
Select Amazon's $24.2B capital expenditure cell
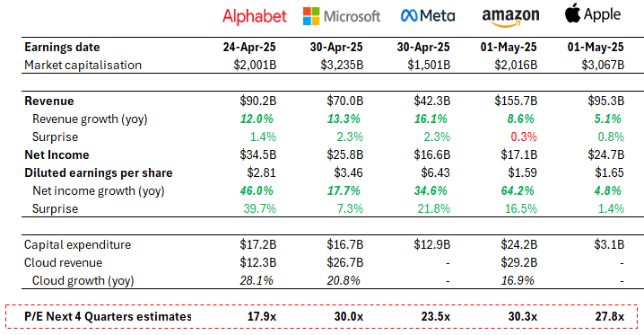click(518, 245)
